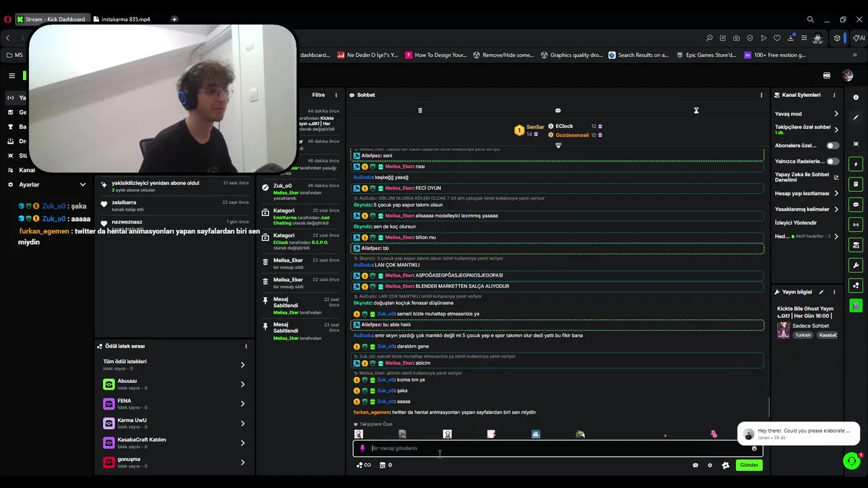This screenshot has height=488, width=868.
Task: Open the emoji picker in the message box
Action: (754, 448)
